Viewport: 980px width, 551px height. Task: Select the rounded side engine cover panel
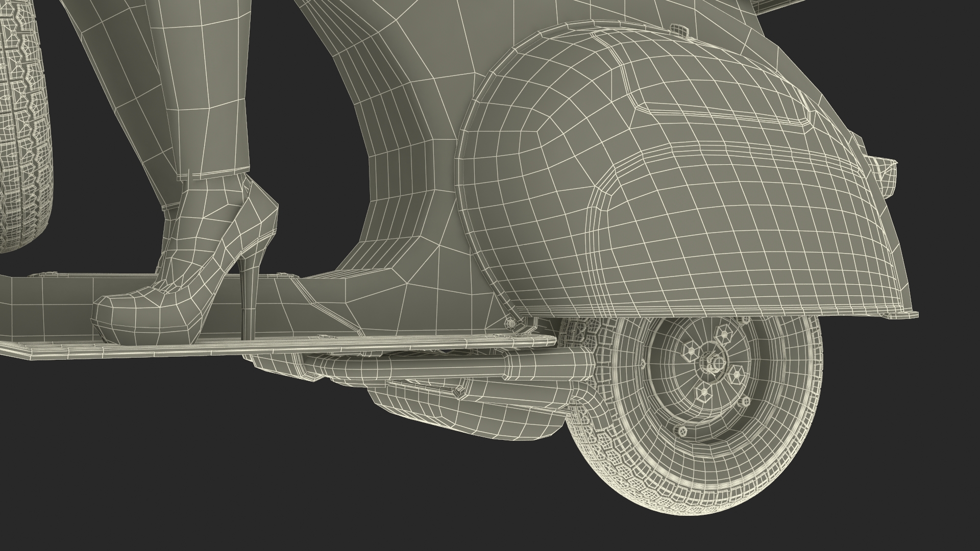pyautogui.click(x=664, y=204)
